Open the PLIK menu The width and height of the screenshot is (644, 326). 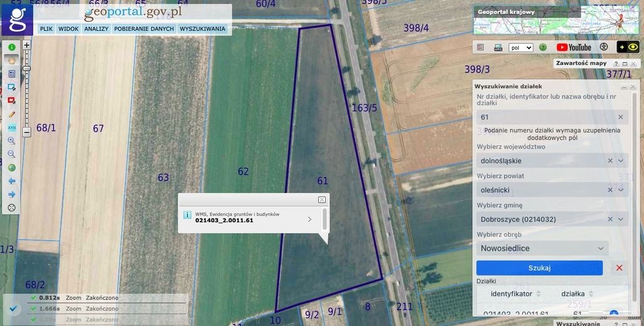[x=47, y=29]
